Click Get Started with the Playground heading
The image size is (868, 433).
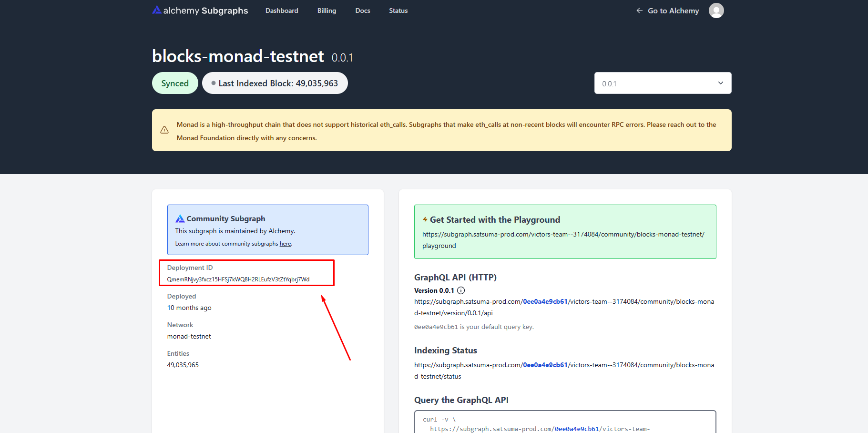point(495,220)
